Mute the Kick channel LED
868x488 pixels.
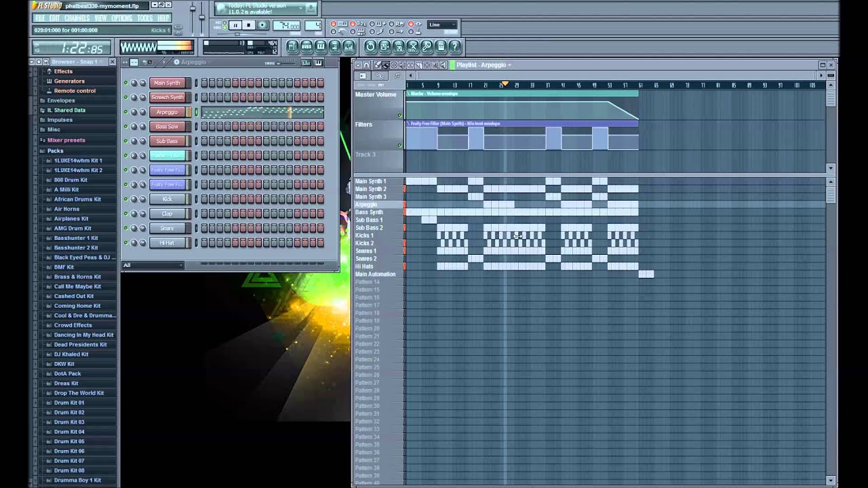[125, 199]
